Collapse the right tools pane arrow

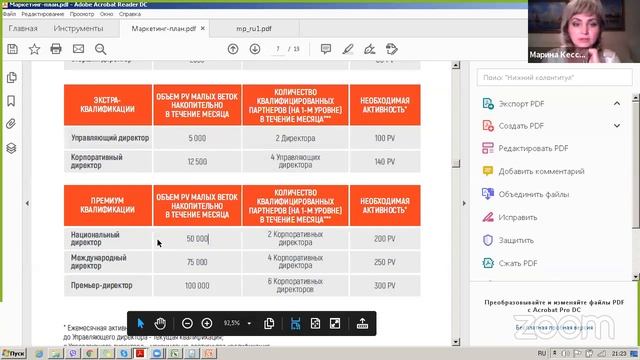(x=464, y=203)
